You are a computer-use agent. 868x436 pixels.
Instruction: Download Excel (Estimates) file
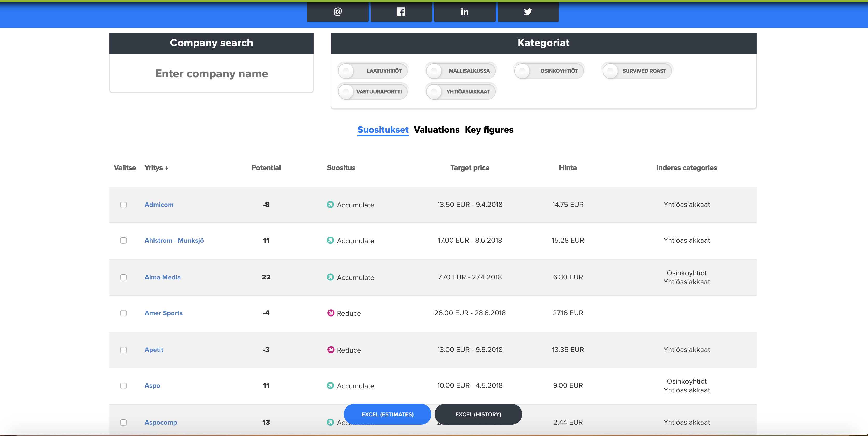click(x=387, y=414)
